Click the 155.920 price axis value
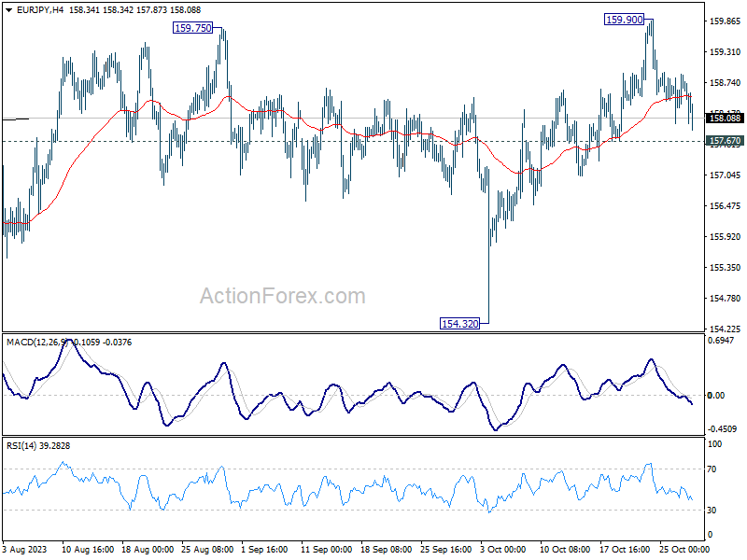Image resolution: width=747 pixels, height=560 pixels. pyautogui.click(x=726, y=237)
